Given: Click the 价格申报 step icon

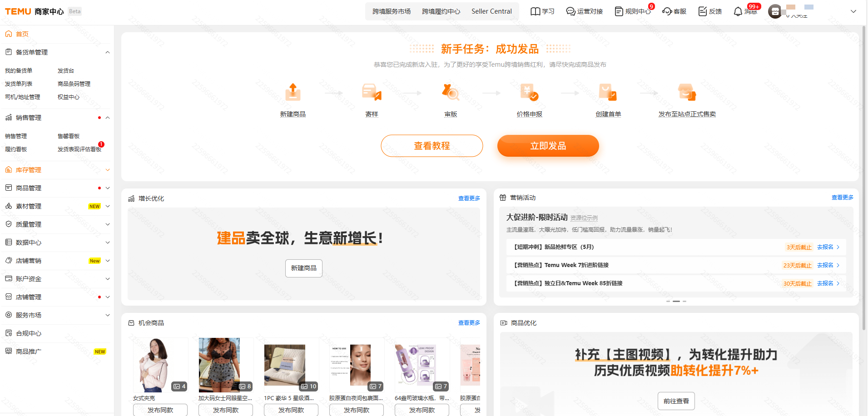Looking at the screenshot, I should pyautogui.click(x=529, y=92).
